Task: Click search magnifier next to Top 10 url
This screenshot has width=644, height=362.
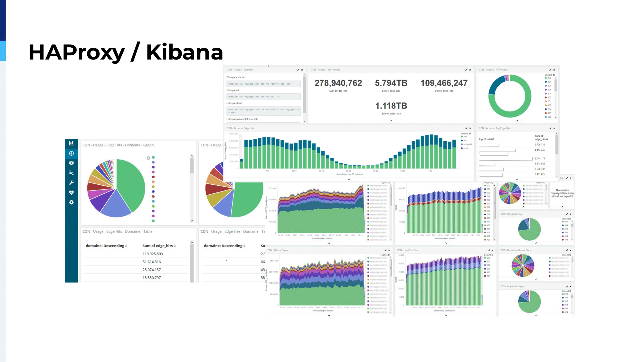Action: pyautogui.click(x=493, y=139)
